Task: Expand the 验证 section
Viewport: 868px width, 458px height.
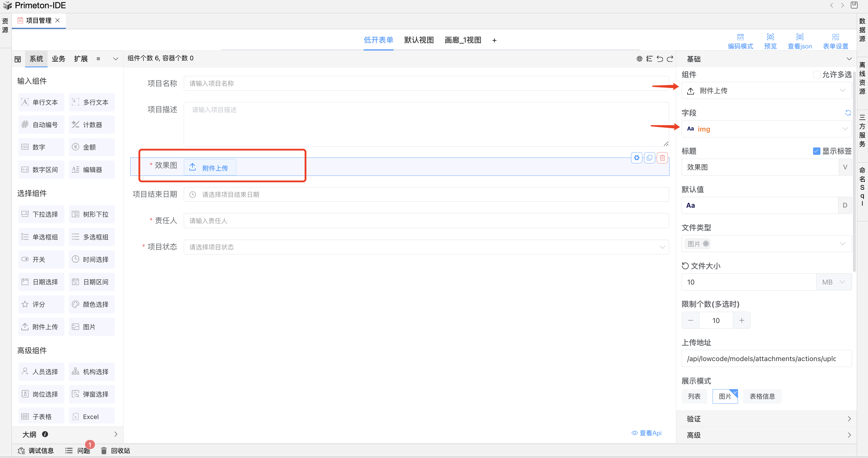Action: [x=766, y=419]
